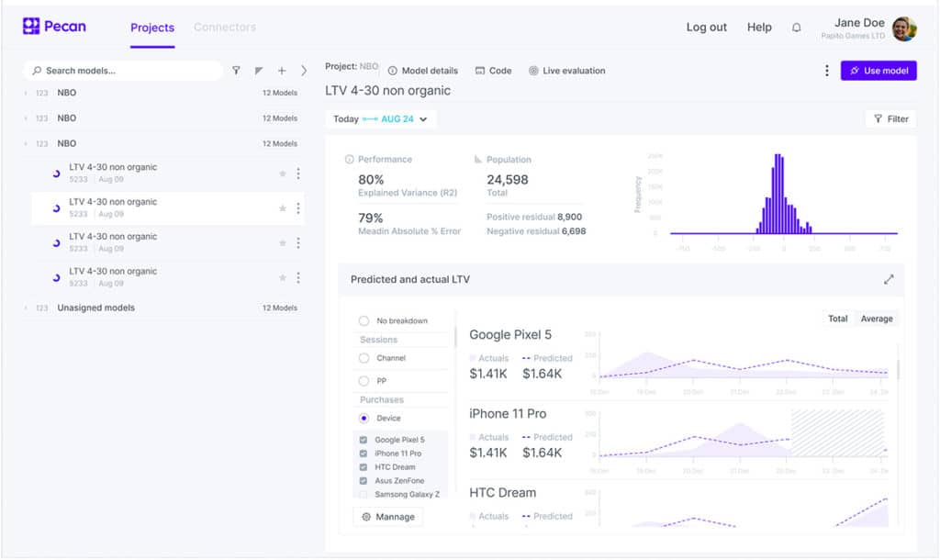The height and width of the screenshot is (560, 940).
Task: Click the 24,598 Total population value
Action: click(507, 180)
